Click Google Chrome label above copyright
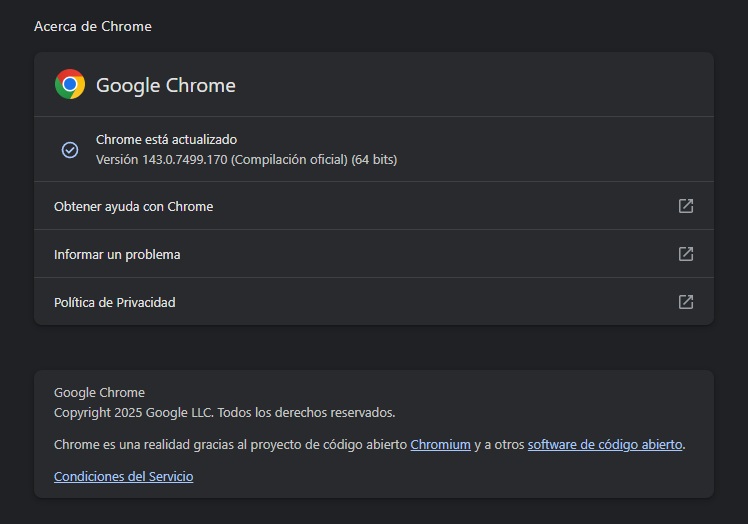The width and height of the screenshot is (748, 524). point(99,392)
